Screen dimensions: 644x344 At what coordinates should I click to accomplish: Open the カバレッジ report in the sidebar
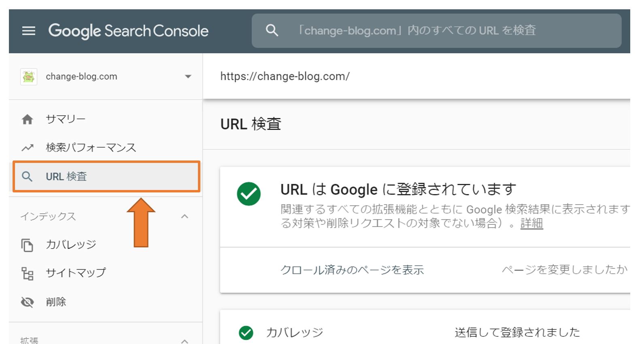pyautogui.click(x=71, y=245)
